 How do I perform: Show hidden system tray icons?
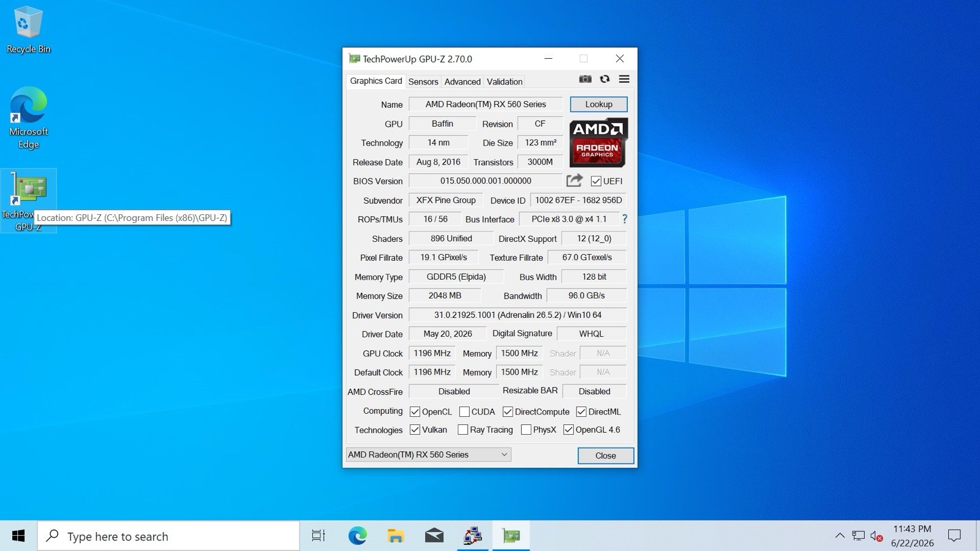tap(840, 536)
